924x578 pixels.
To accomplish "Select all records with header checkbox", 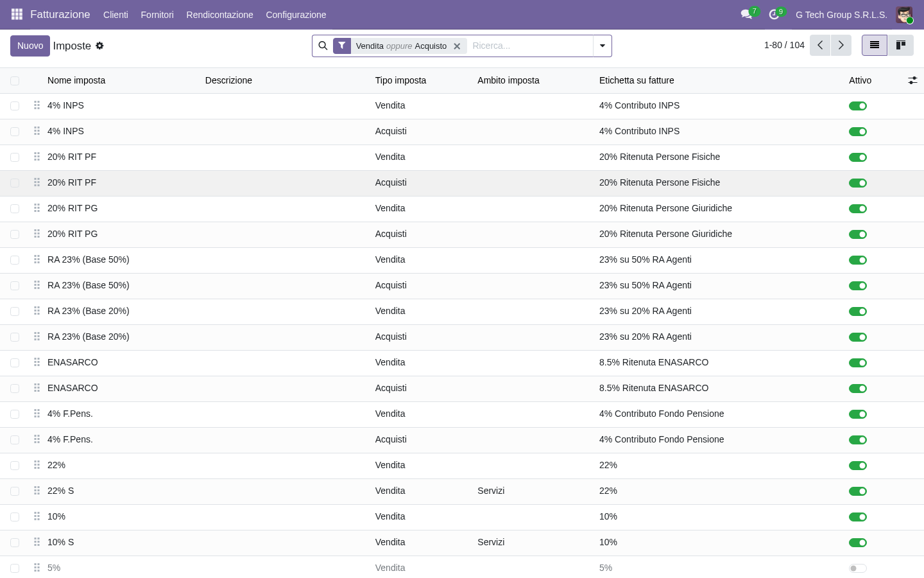I will pyautogui.click(x=15, y=81).
